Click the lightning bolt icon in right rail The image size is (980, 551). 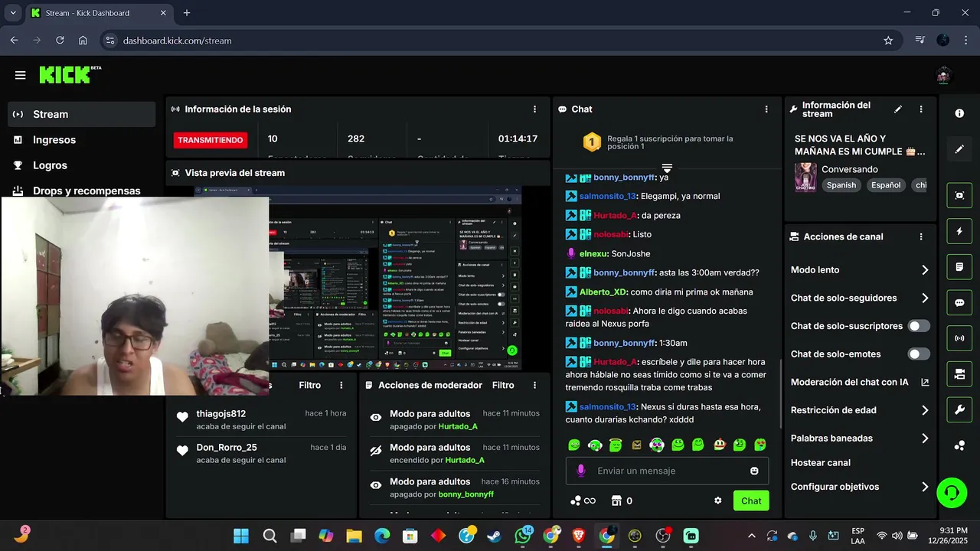(959, 231)
